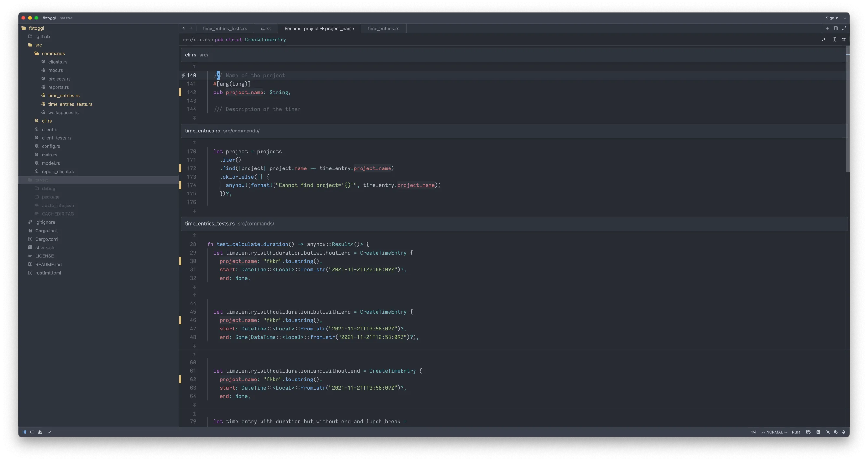Open .gitignore in project tree
868x461 pixels.
tap(99, 222)
